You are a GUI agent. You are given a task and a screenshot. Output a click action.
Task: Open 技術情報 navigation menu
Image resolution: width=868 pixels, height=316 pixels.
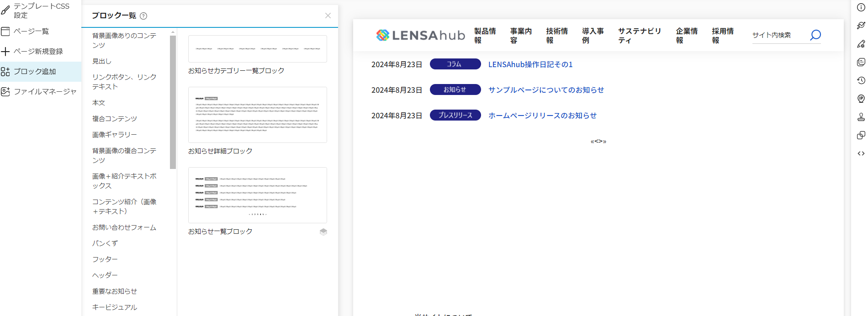tap(557, 36)
